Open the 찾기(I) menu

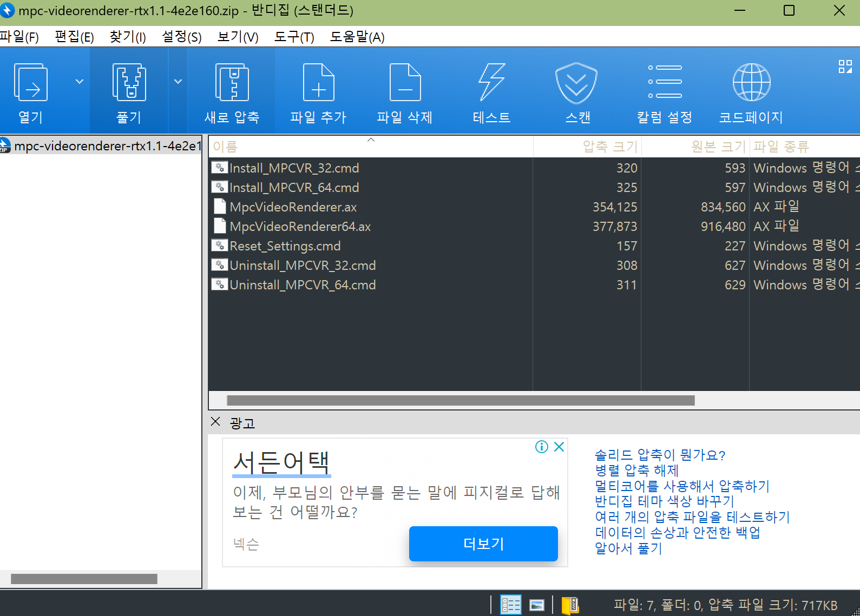tap(128, 37)
